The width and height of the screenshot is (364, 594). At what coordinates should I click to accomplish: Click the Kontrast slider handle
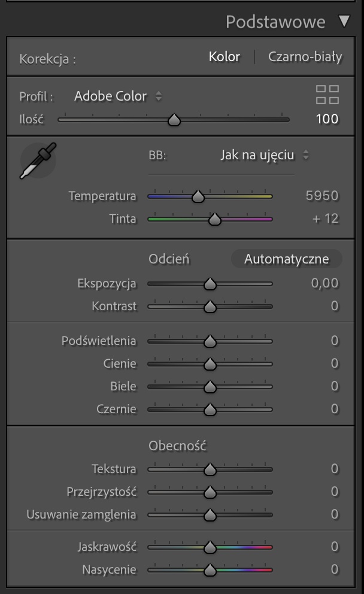(x=210, y=307)
